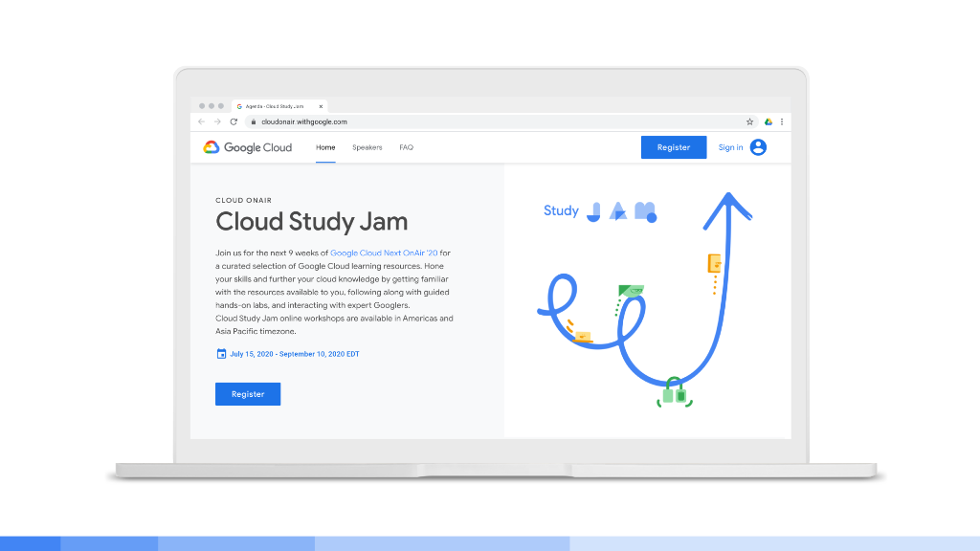
Task: Click the Register button below the dates
Action: 248,394
